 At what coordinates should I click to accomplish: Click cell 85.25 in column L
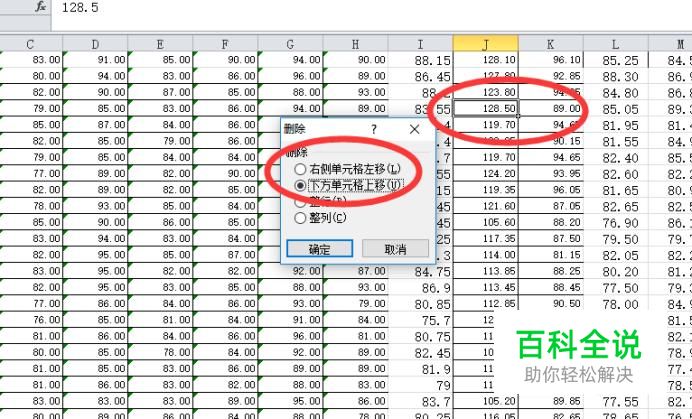coord(616,60)
